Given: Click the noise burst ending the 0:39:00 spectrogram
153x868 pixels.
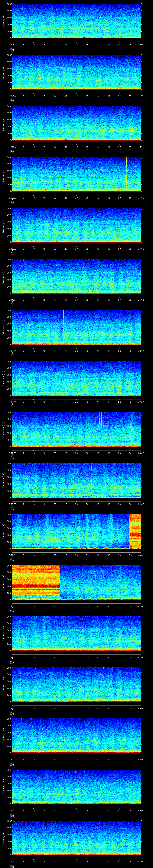Looking at the screenshot, I should tap(136, 531).
